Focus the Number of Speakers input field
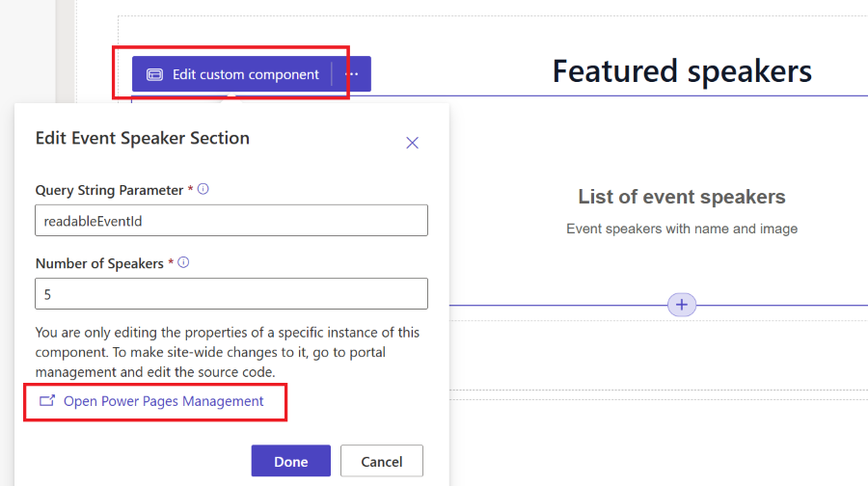Image resolution: width=868 pixels, height=486 pixels. tap(231, 294)
